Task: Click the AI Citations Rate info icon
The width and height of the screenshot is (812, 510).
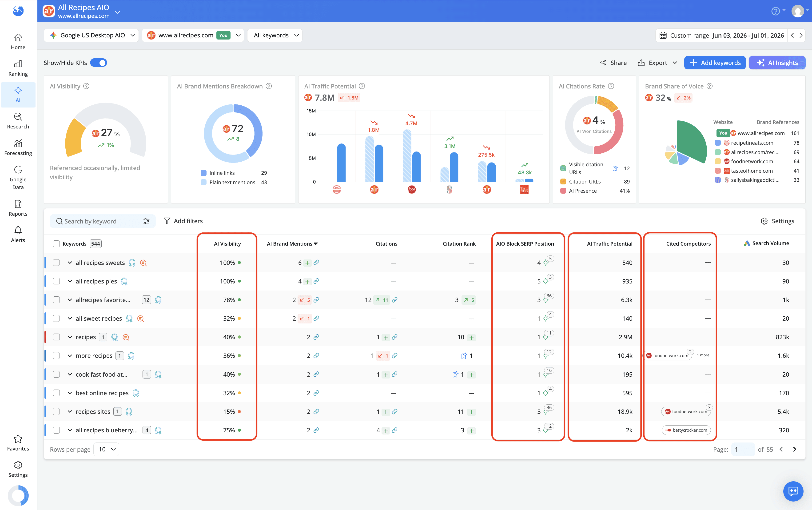Action: [x=611, y=86]
